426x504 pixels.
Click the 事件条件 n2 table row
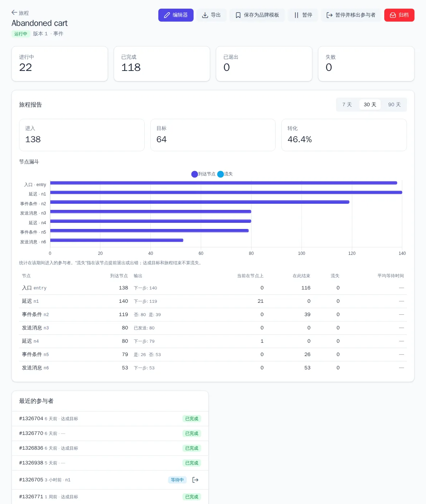coord(213,315)
